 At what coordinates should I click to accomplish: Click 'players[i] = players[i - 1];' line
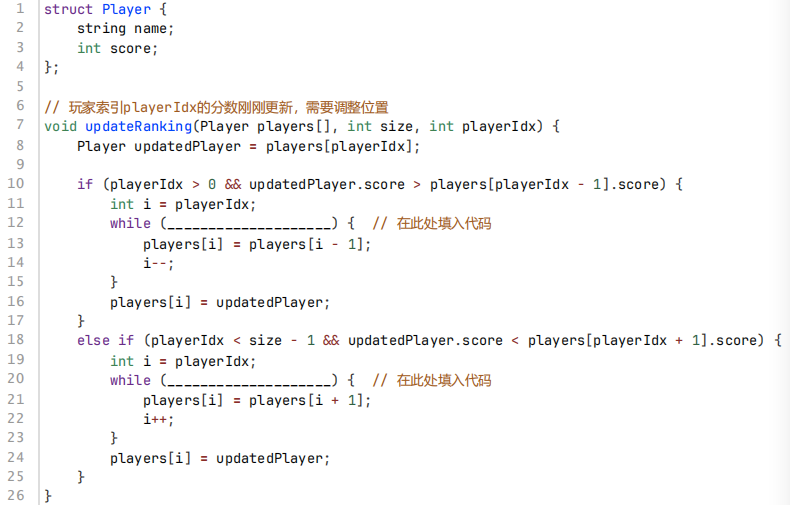coord(257,244)
